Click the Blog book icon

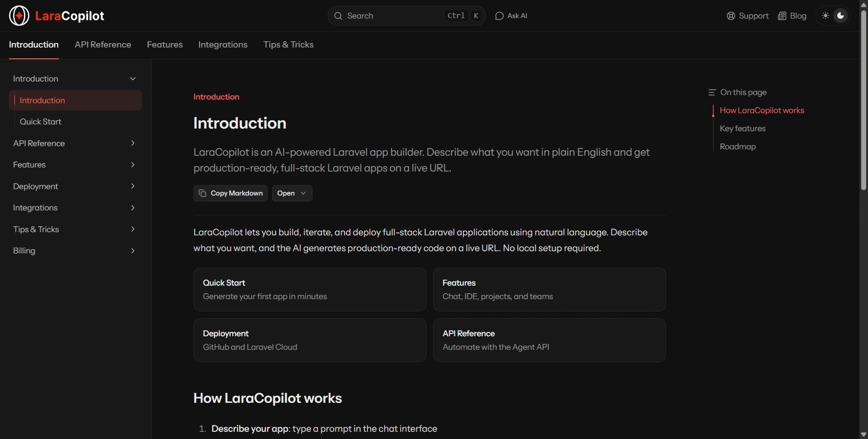click(x=782, y=16)
